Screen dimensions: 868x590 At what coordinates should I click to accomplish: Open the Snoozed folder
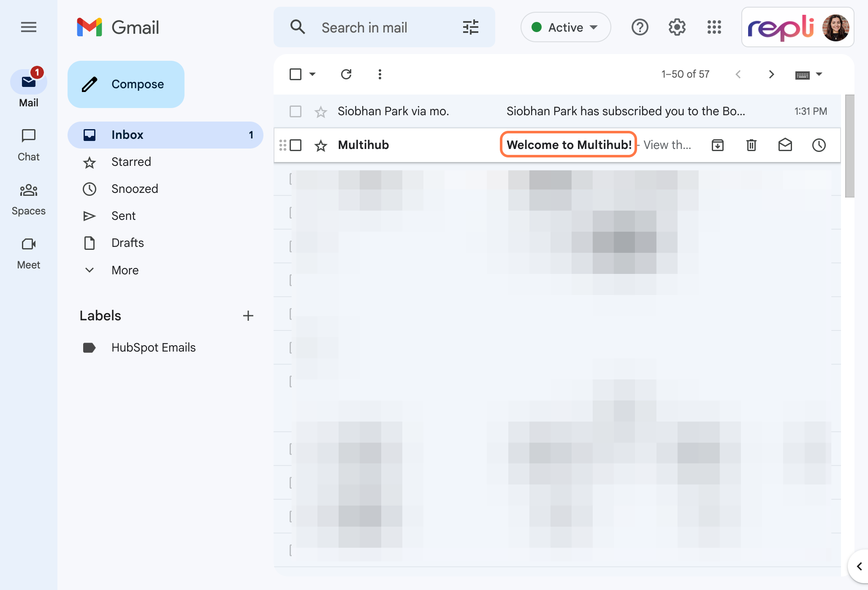tap(165, 189)
